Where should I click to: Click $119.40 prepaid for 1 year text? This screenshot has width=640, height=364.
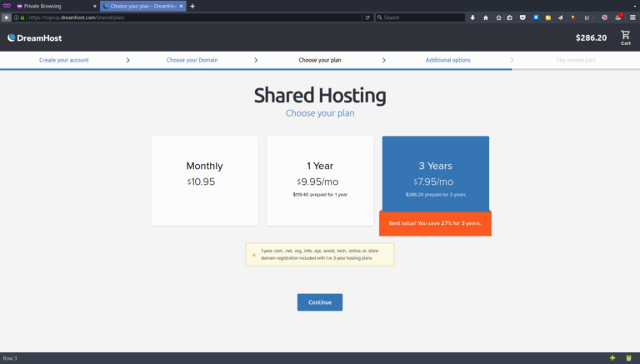pos(320,195)
